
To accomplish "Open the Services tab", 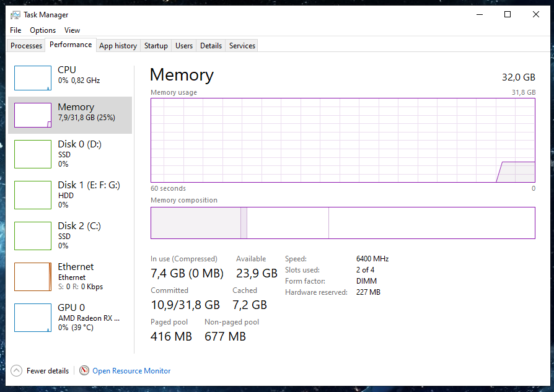I will (242, 46).
